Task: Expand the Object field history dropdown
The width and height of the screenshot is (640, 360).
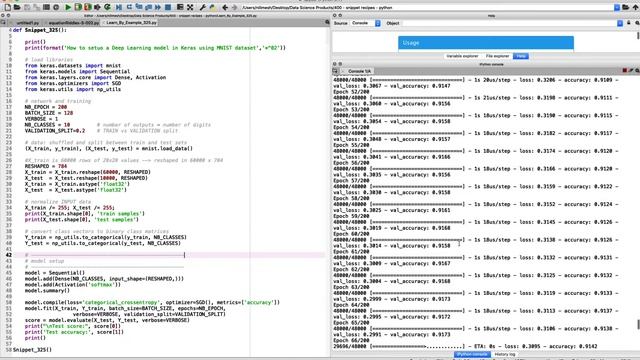Action: [x=620, y=23]
